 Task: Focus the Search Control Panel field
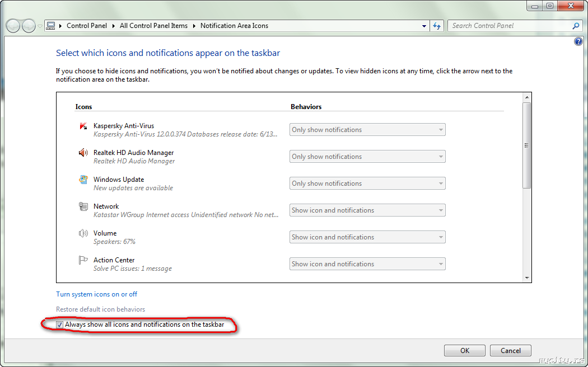pos(510,26)
